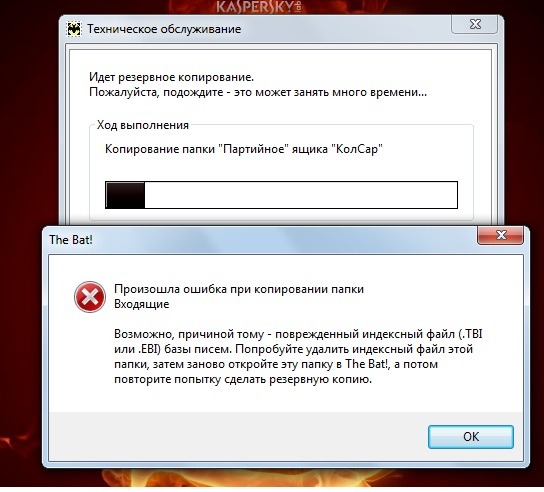Screen dimensions: 544x492
Task: Select the Техническое обслуживание title bar text
Action: pos(164,29)
